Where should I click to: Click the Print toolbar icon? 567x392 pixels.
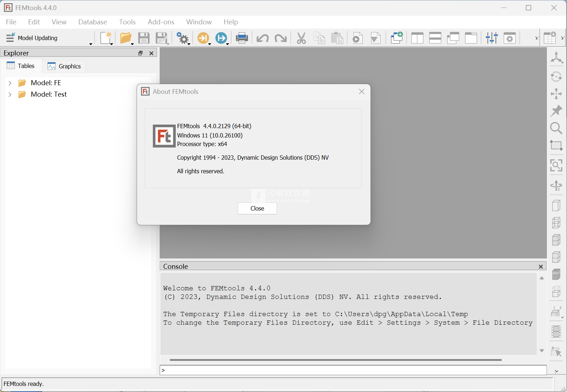(x=242, y=38)
